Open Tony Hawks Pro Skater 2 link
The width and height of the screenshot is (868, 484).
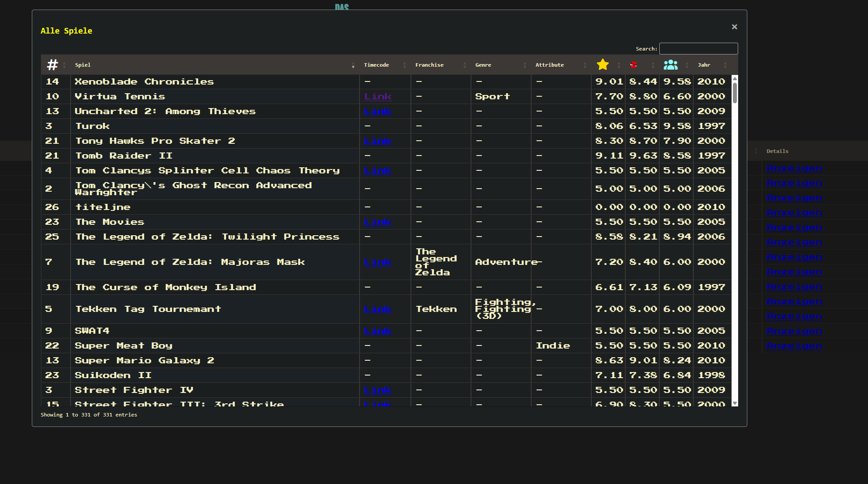tap(378, 141)
